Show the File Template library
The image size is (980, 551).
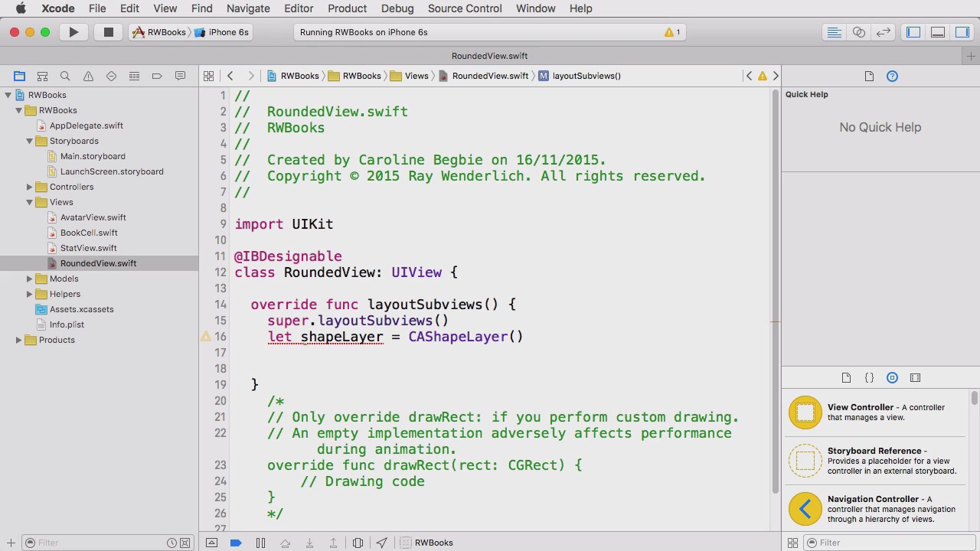846,377
